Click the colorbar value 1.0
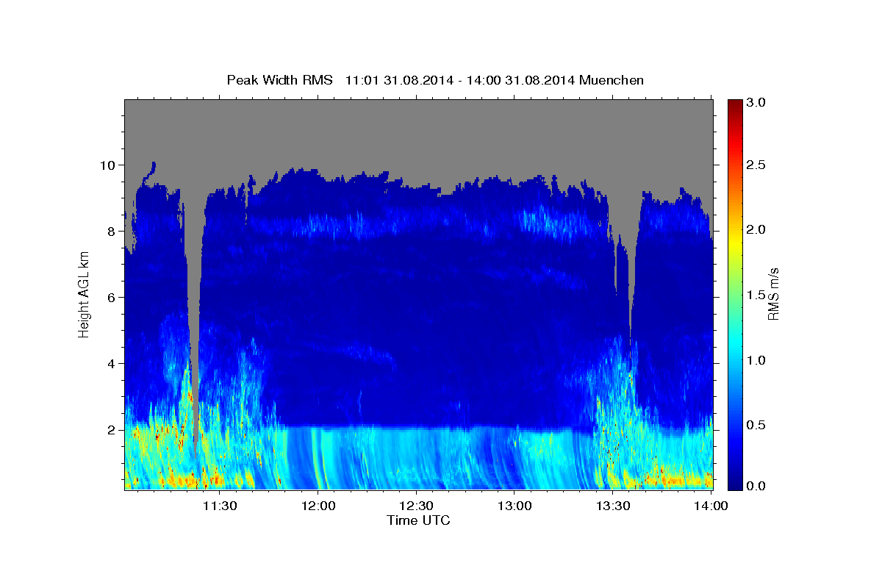 coord(757,360)
